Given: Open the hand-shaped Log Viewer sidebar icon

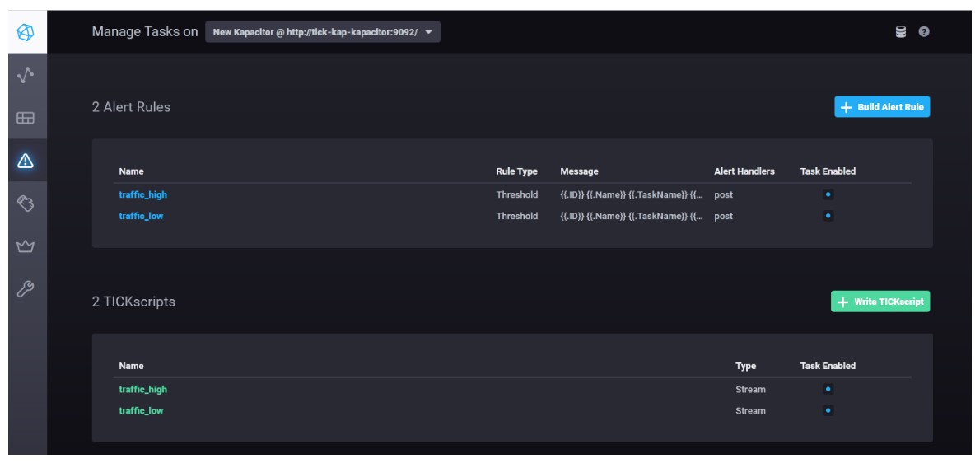Looking at the screenshot, I should 25,203.
